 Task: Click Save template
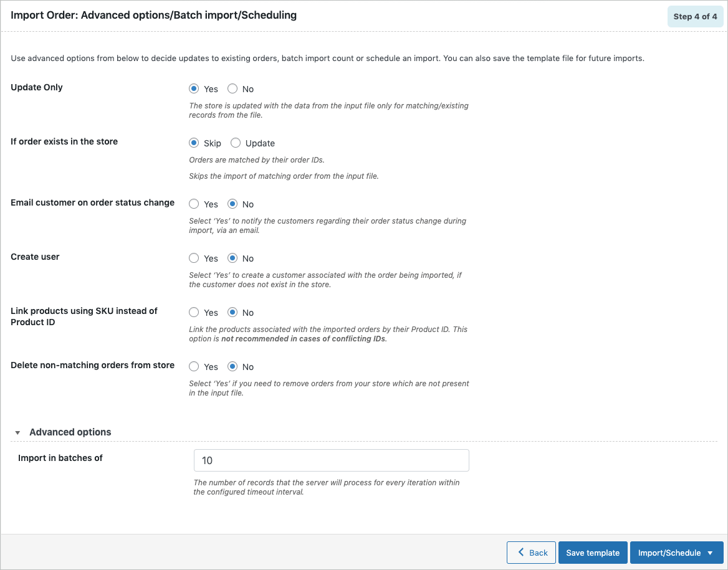593,553
